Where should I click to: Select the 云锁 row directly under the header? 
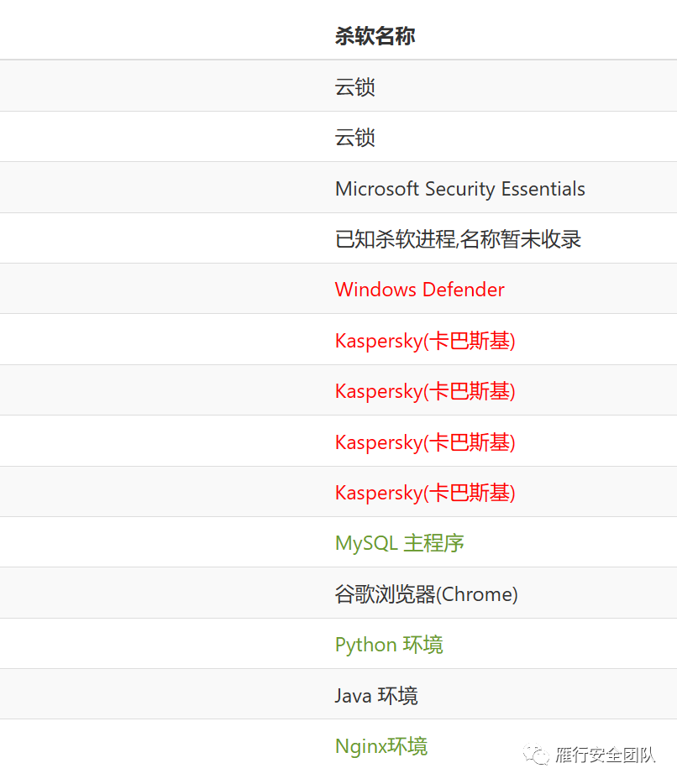point(338,86)
